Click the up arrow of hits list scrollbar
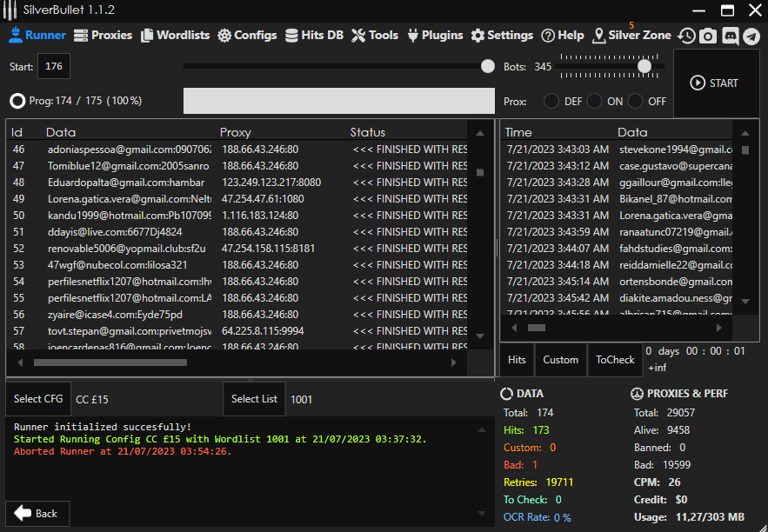Screen dimensions: 768x532 tap(745, 133)
